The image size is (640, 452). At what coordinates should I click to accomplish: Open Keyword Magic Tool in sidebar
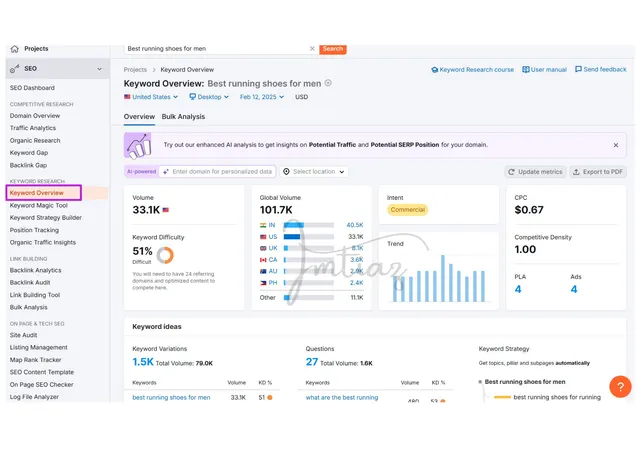tap(39, 205)
